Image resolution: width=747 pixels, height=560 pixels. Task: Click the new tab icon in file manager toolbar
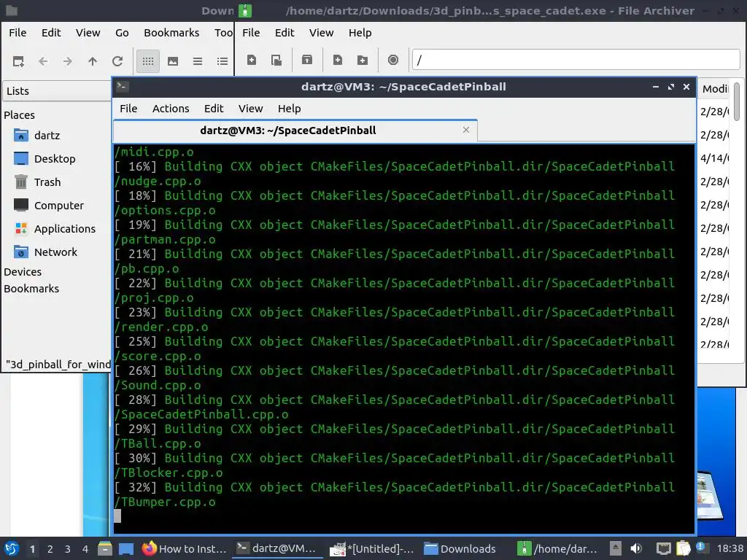click(x=18, y=61)
